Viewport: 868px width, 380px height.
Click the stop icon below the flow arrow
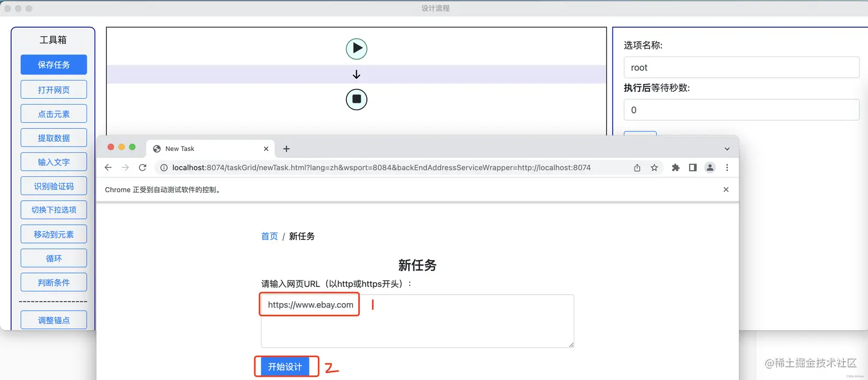coord(356,99)
